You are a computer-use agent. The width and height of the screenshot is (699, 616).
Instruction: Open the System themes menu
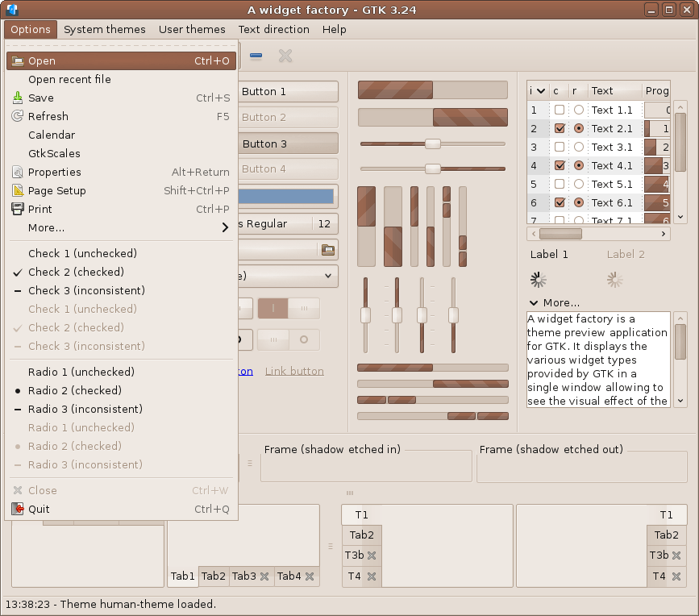(105, 29)
